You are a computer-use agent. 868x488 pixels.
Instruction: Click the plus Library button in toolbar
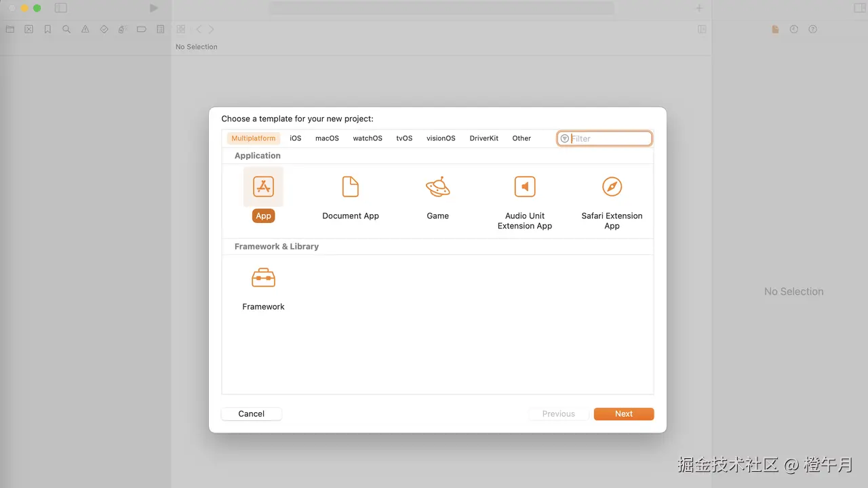coord(699,8)
